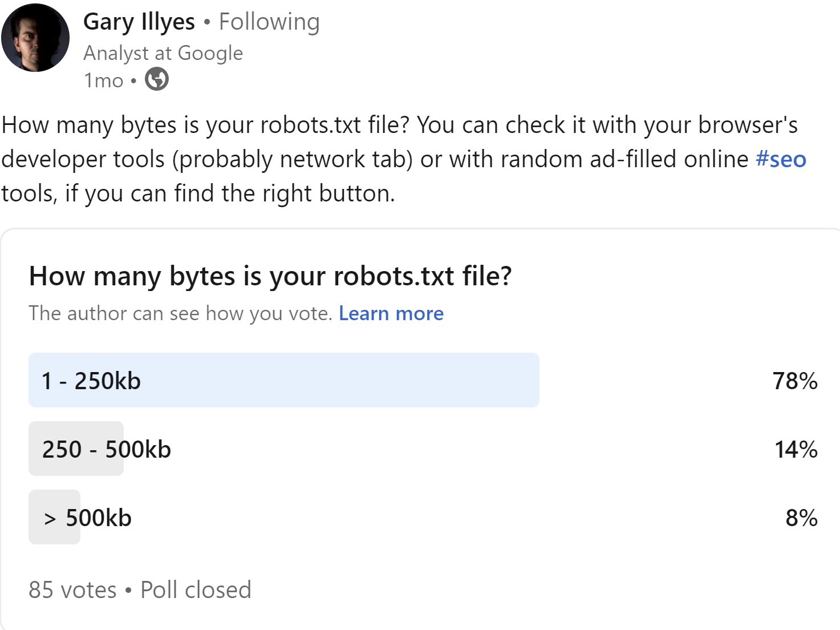Screen dimensions: 840x630
Task: Click the name Gary Illyes
Action: point(139,21)
